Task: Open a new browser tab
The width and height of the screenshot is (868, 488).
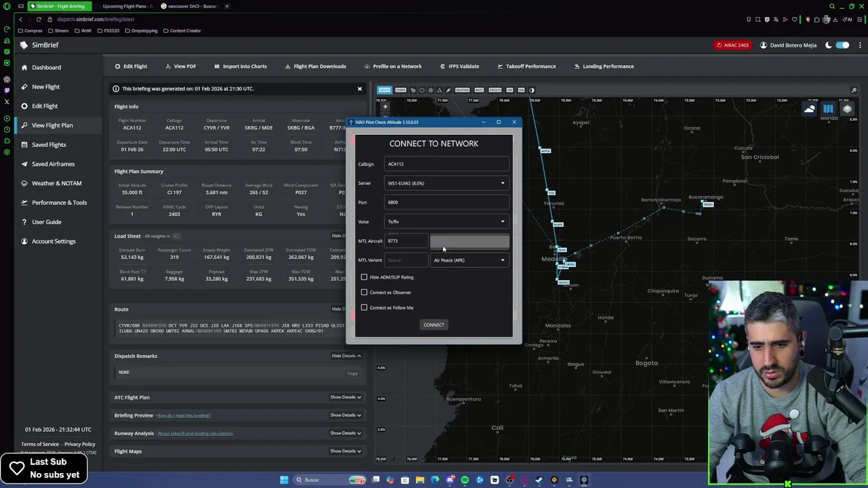Action: pos(227,6)
